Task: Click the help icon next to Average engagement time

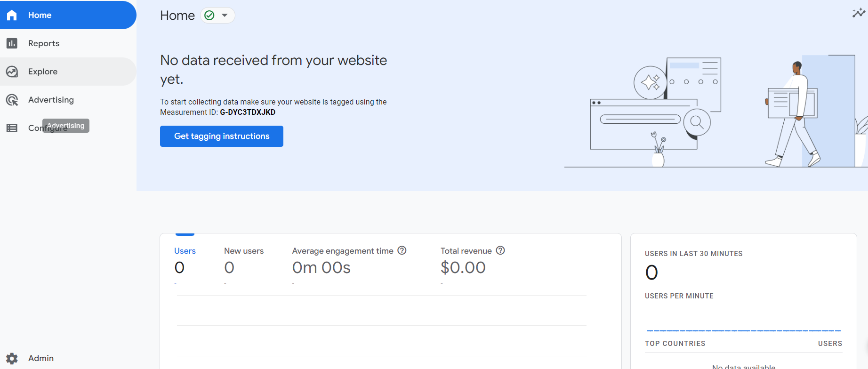Action: [402, 250]
